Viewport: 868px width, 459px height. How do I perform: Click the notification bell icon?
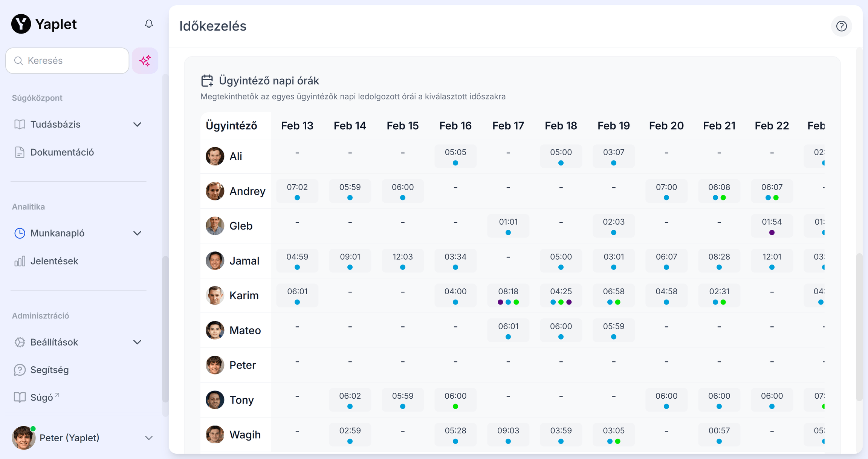[149, 24]
